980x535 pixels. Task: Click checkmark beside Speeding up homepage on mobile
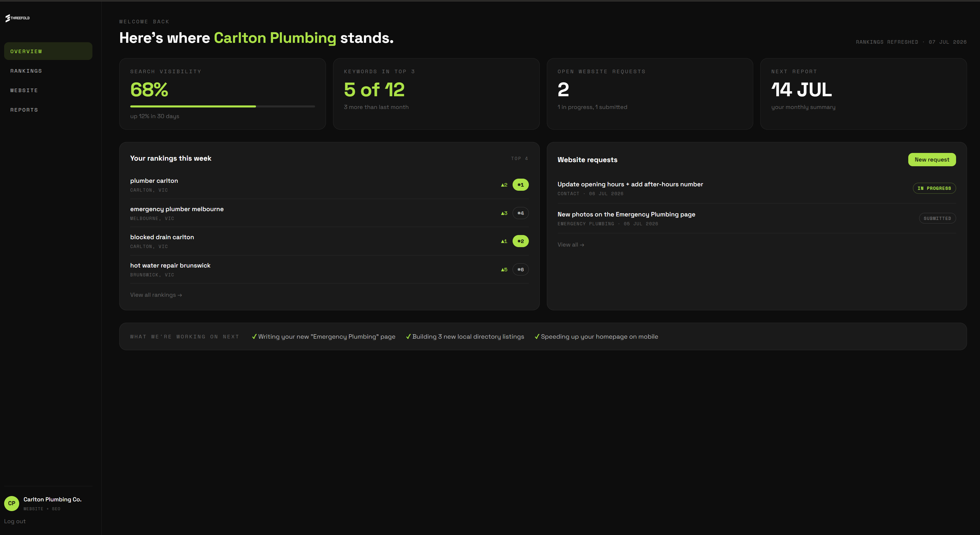[x=537, y=336]
